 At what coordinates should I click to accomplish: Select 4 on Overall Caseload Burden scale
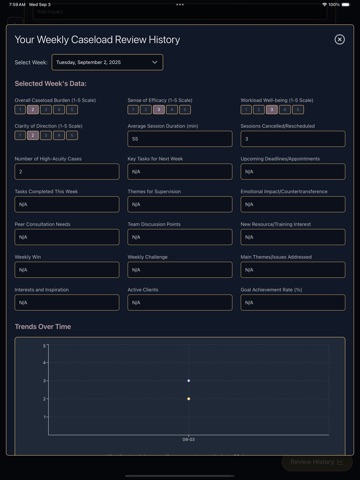coord(59,110)
